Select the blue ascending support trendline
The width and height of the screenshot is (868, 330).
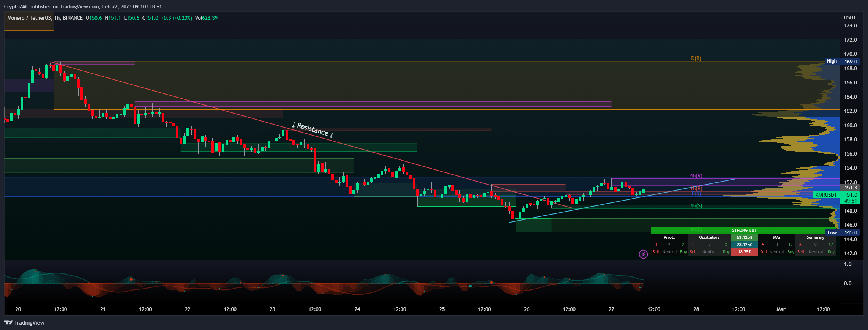(623, 200)
